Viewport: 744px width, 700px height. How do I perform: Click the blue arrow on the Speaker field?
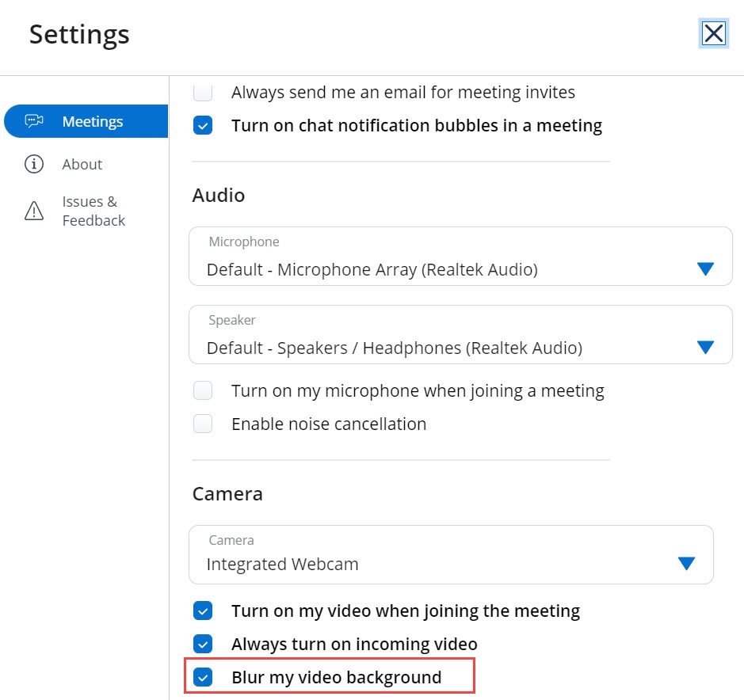[705, 347]
